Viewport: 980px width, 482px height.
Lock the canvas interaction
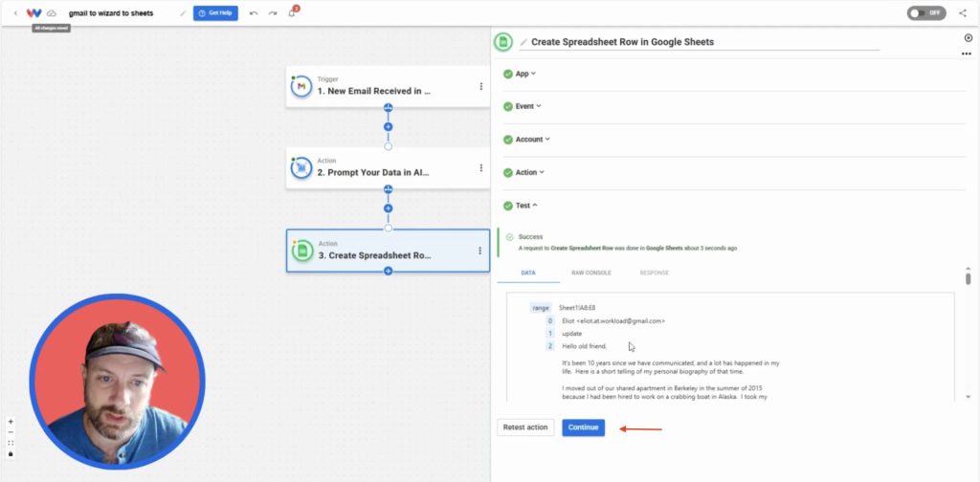coord(11,454)
